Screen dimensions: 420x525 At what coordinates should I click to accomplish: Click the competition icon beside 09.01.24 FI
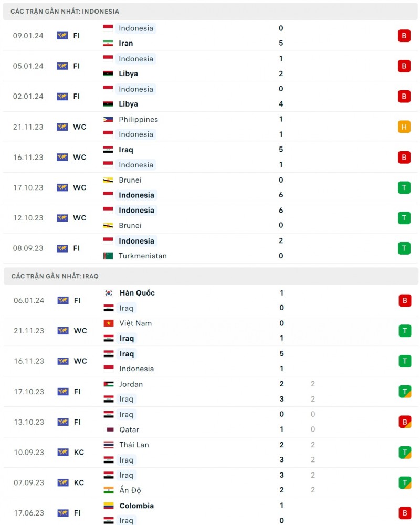[x=62, y=36]
